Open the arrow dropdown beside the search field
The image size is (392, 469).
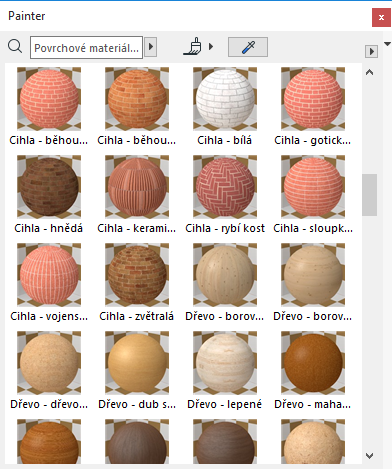(x=151, y=47)
